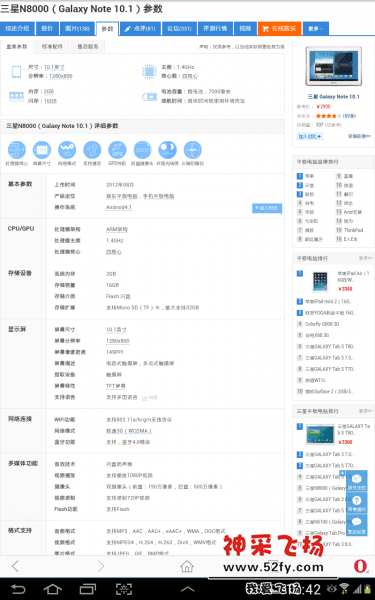
Task: Click the 1280x800 link in 显示屏 section
Action: (x=117, y=341)
